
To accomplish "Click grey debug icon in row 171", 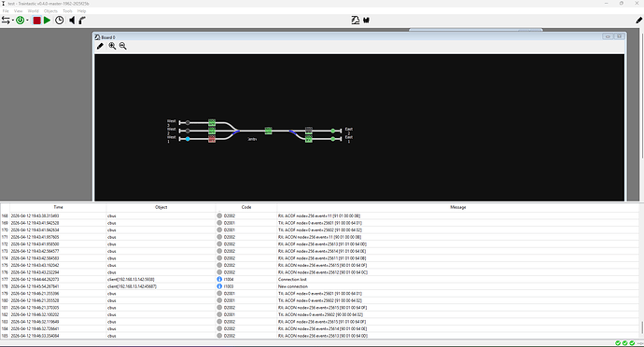I will (219, 237).
